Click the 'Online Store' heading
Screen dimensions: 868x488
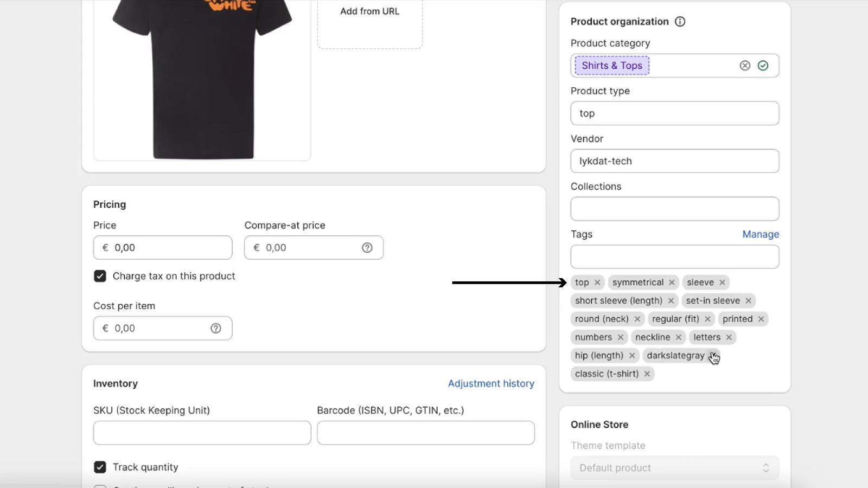coord(599,425)
